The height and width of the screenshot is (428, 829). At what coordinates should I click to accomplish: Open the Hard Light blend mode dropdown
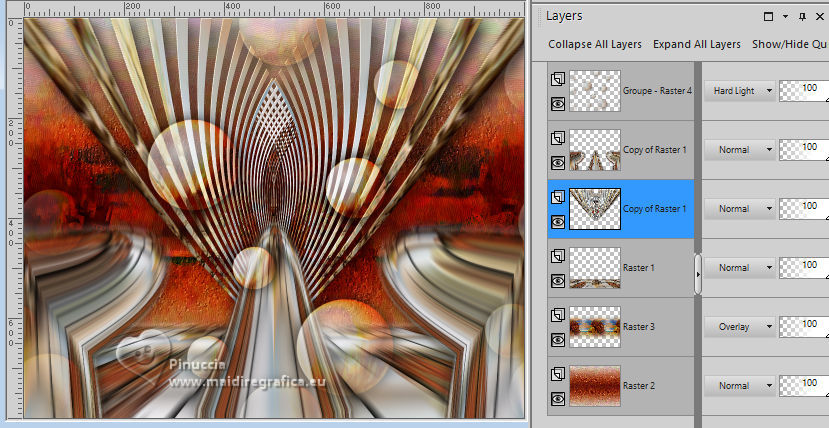click(740, 91)
